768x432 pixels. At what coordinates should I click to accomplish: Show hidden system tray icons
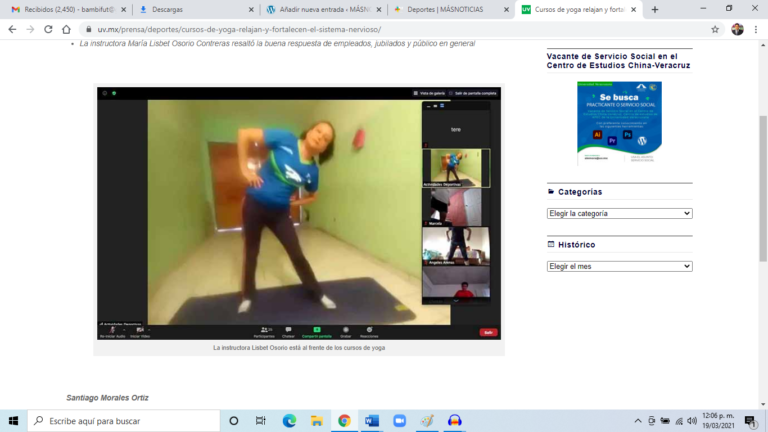638,421
